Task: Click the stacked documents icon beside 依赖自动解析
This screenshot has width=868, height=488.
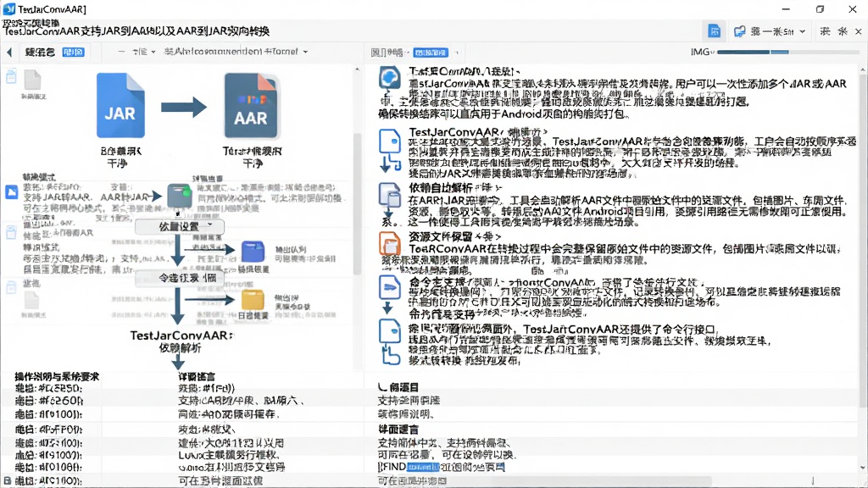Action: pos(389,195)
